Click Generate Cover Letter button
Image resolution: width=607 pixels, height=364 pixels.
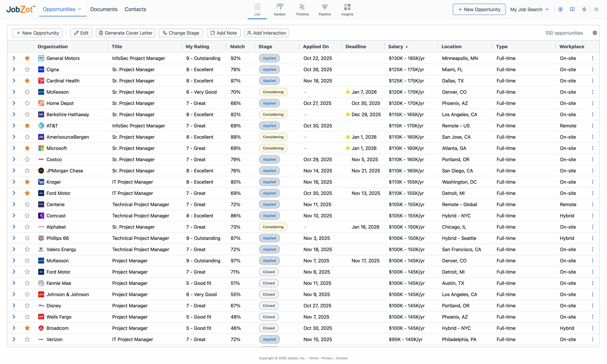coord(125,33)
